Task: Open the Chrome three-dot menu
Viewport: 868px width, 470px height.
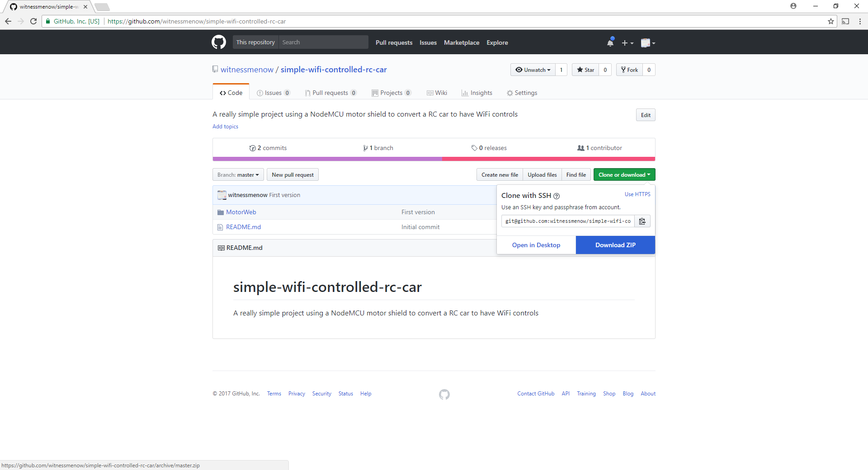Action: pyautogui.click(x=860, y=21)
